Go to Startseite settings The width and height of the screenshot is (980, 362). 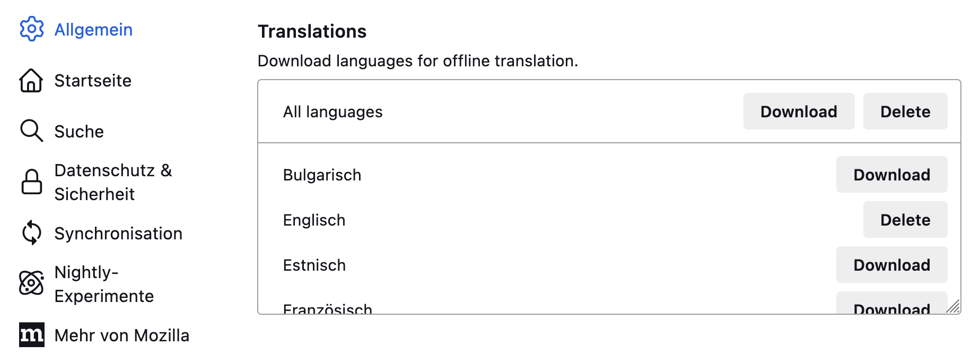coord(93,81)
